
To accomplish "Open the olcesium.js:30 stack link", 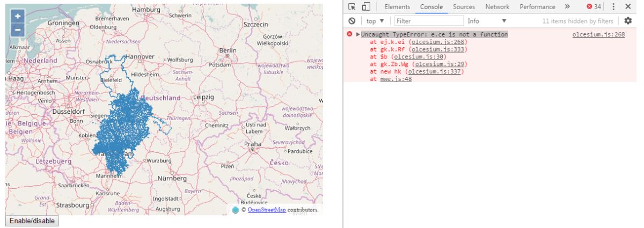I will pos(419,57).
